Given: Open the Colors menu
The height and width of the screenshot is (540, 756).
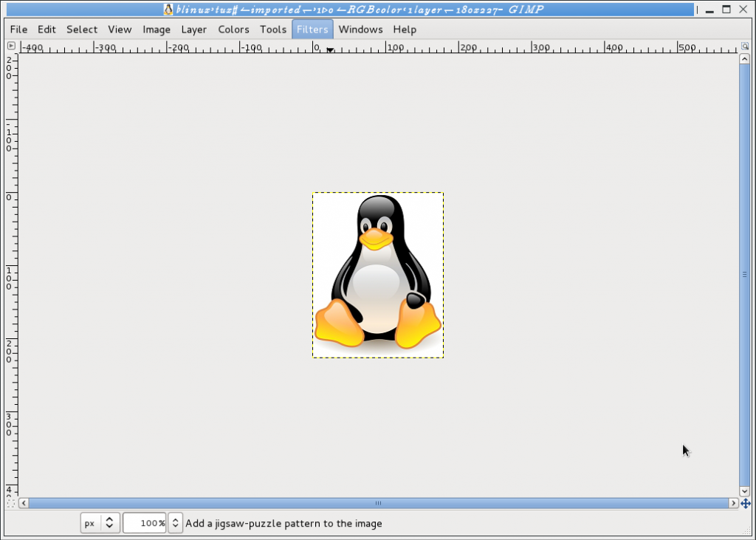Looking at the screenshot, I should [x=233, y=30].
